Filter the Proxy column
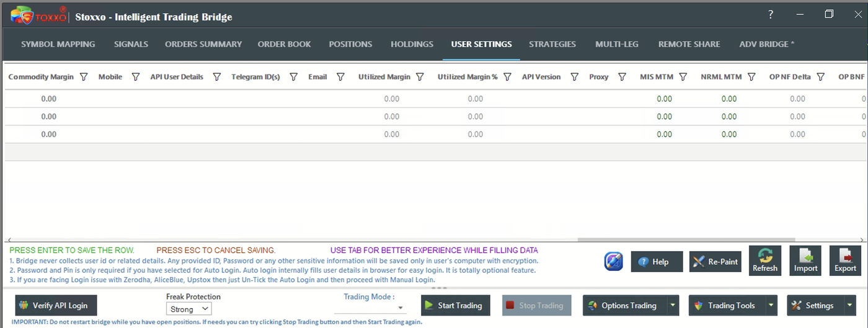The height and width of the screenshot is (328, 868). pyautogui.click(x=621, y=77)
